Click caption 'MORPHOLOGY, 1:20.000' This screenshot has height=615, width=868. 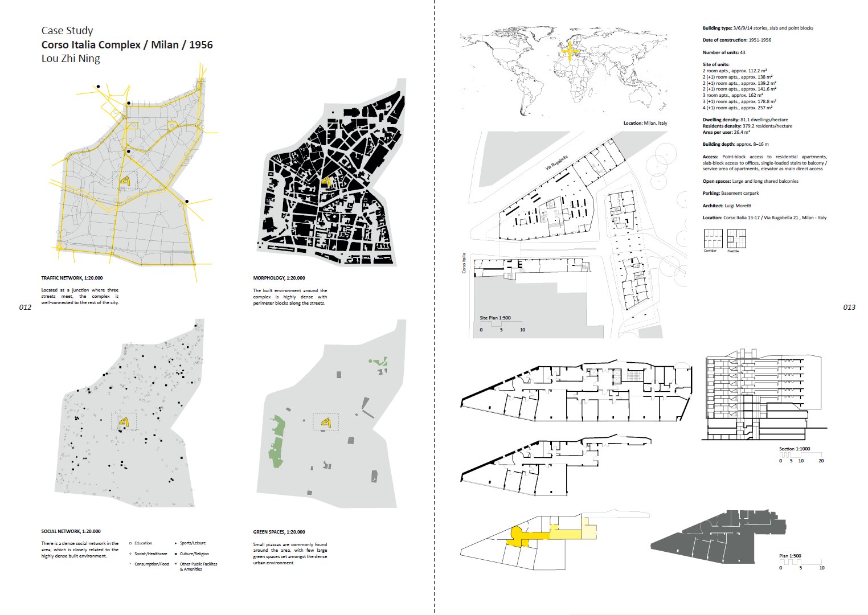tap(279, 278)
